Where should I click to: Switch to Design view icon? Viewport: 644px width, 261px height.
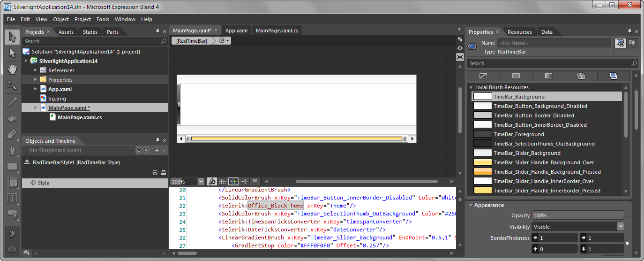tap(460, 39)
